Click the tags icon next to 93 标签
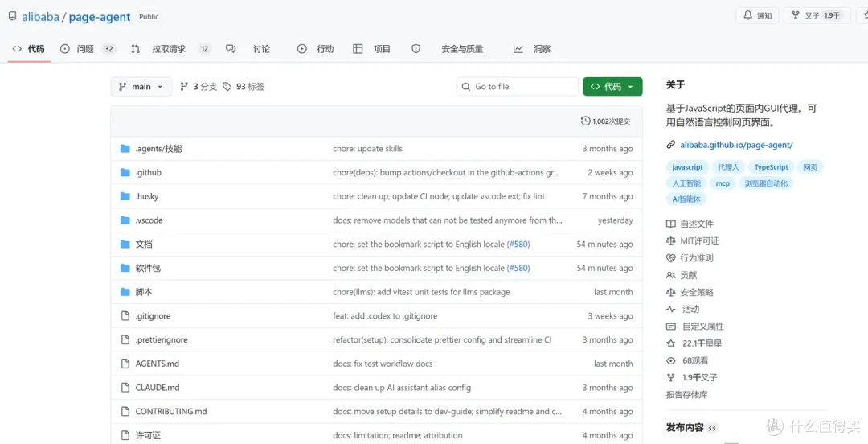The width and height of the screenshot is (868, 444). 227,87
